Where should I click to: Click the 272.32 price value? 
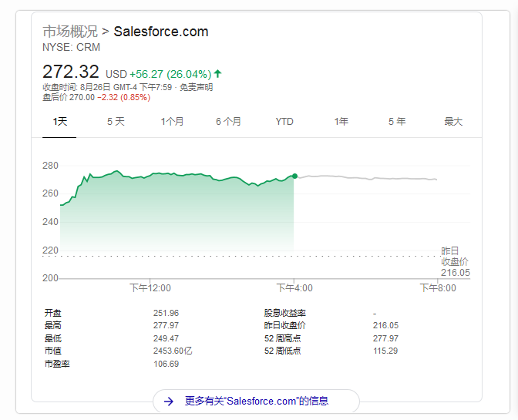[x=71, y=72]
